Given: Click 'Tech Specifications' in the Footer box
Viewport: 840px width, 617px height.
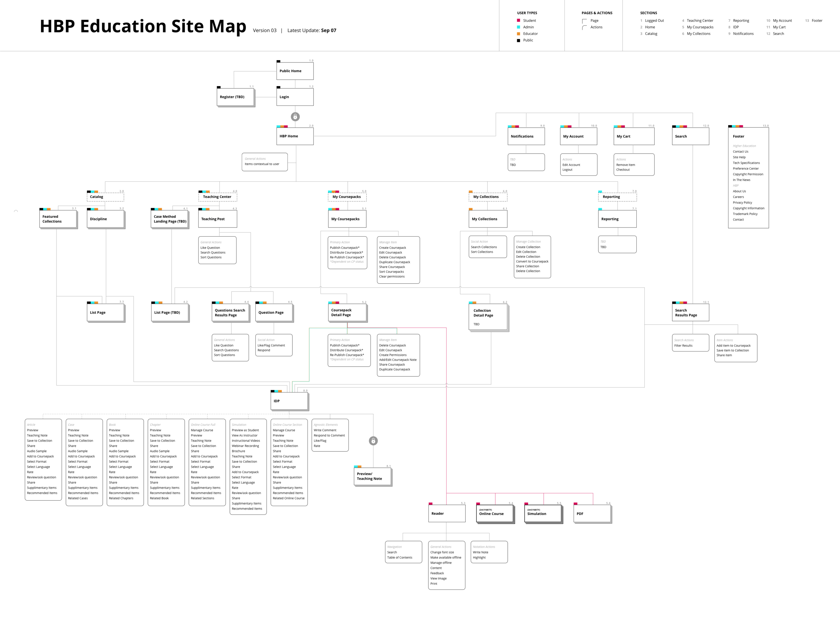Looking at the screenshot, I should click(x=746, y=163).
